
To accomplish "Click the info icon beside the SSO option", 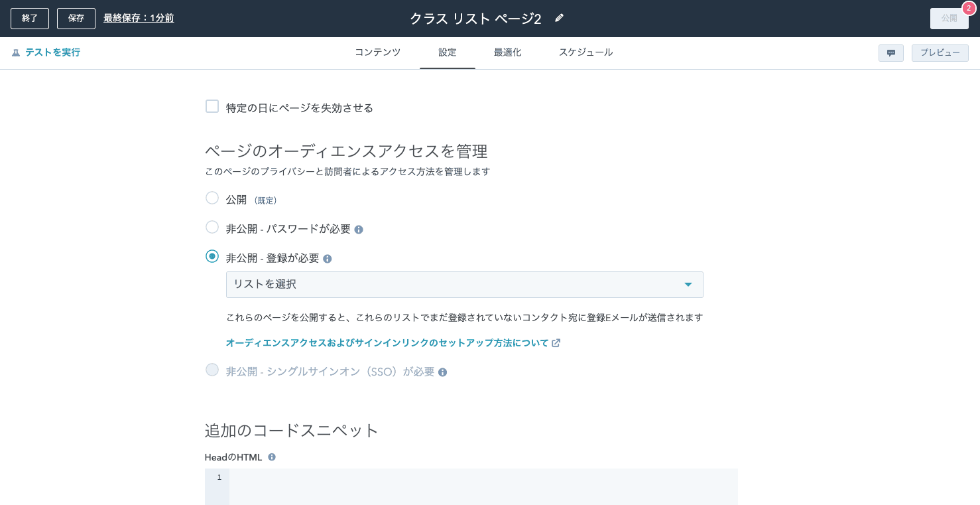I will [442, 372].
